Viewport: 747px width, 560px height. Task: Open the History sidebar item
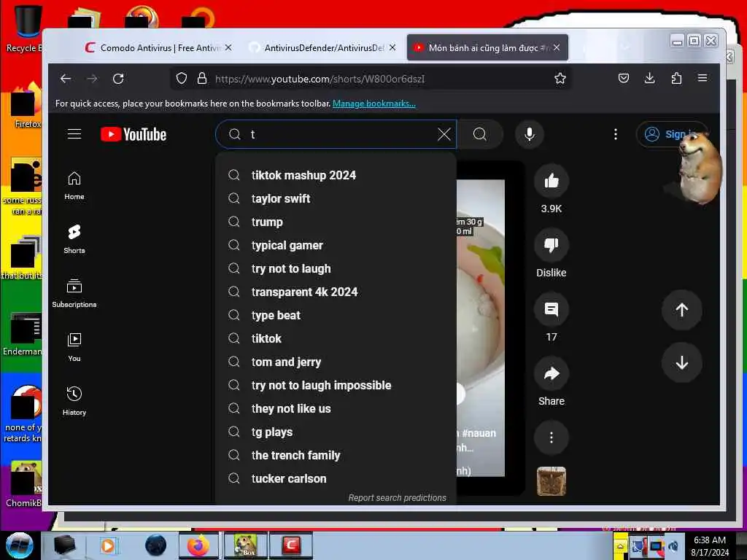click(74, 402)
